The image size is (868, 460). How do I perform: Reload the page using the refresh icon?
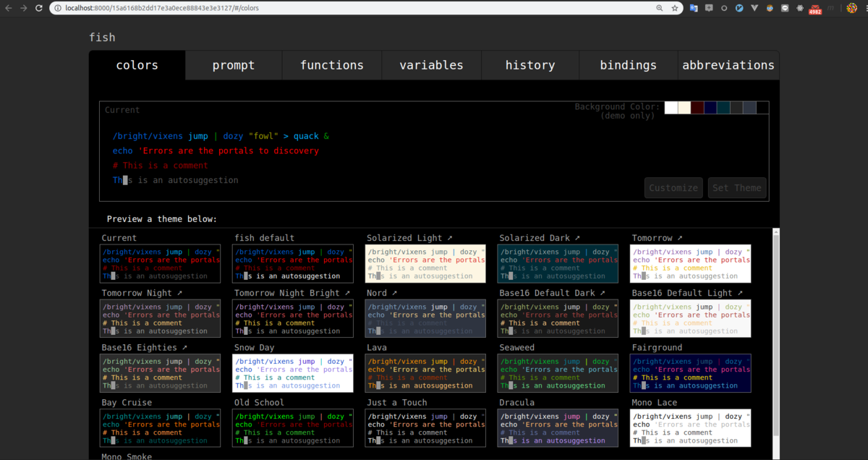(x=39, y=8)
